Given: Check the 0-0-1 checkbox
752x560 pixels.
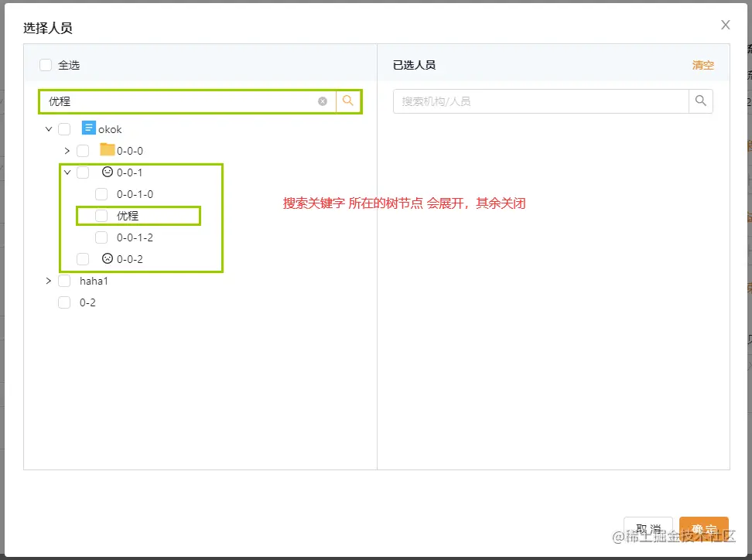Looking at the screenshot, I should pyautogui.click(x=83, y=172).
